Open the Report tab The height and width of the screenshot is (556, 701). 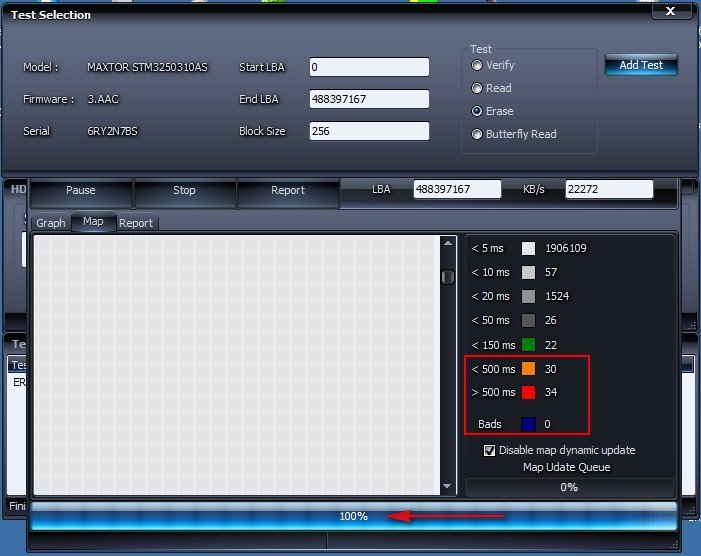click(136, 223)
